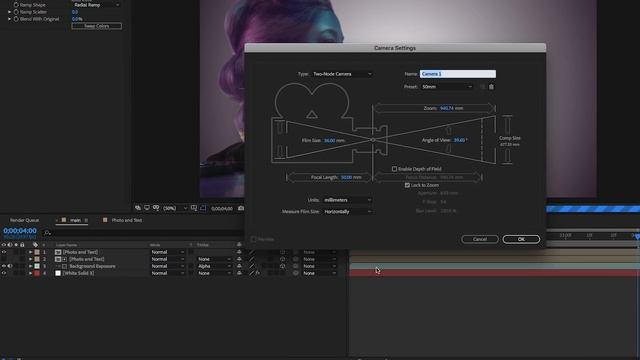Click the shy switch column header icon
This screenshot has height=360, width=640.
coord(239,245)
